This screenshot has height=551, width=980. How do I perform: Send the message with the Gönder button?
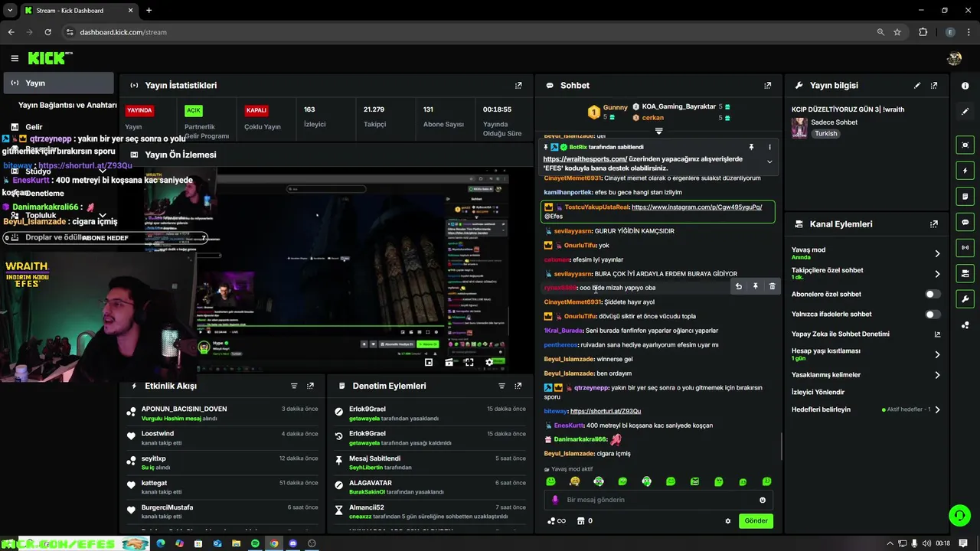pyautogui.click(x=756, y=521)
